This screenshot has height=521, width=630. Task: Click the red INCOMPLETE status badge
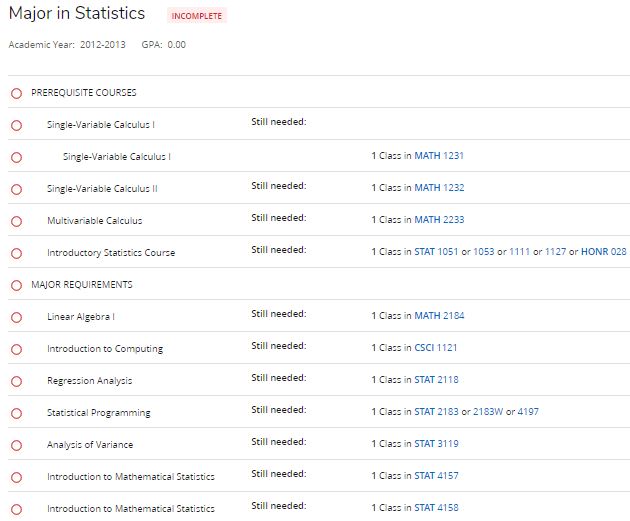click(198, 16)
